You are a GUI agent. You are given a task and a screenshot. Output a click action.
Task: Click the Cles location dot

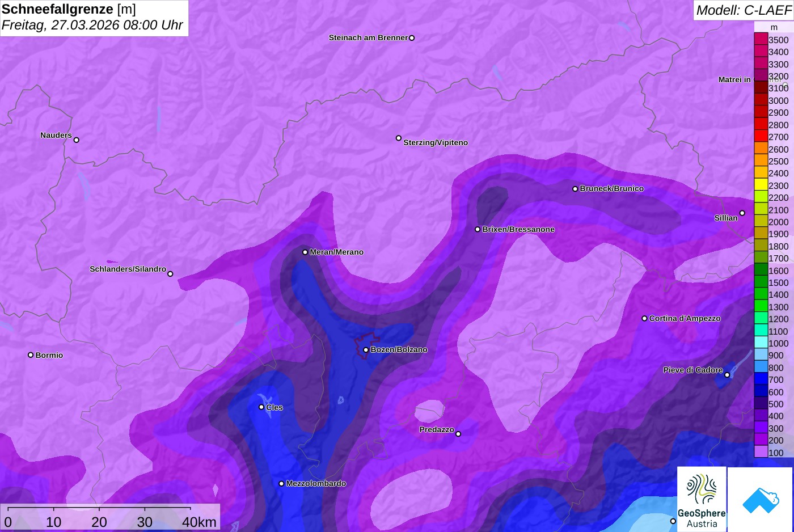pos(261,407)
